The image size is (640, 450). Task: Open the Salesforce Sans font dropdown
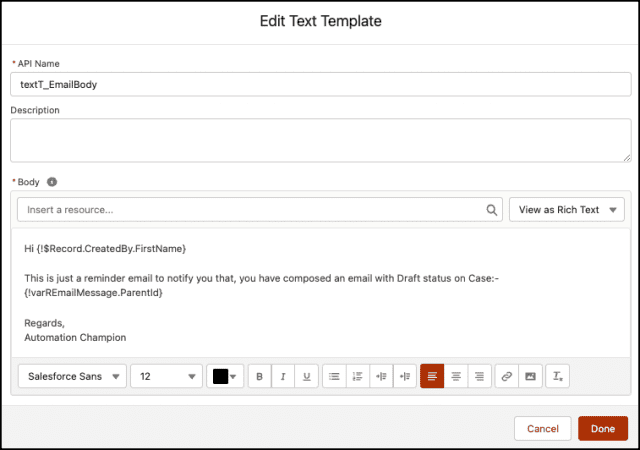click(72, 377)
